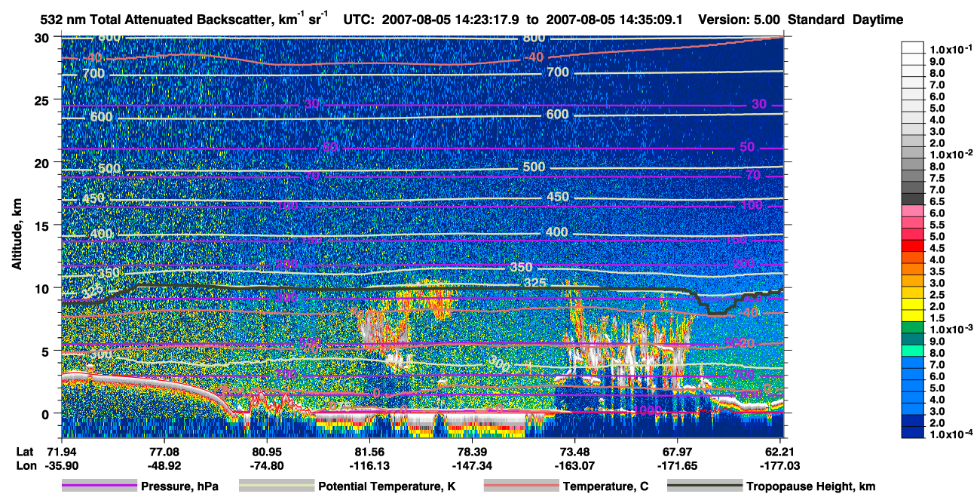
Task: Click the Potential Temperature legend line sample
Action: pos(276,486)
